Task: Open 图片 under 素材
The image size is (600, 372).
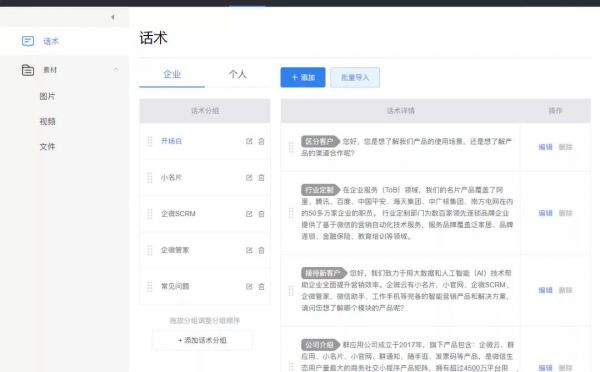Action: pyautogui.click(x=47, y=96)
